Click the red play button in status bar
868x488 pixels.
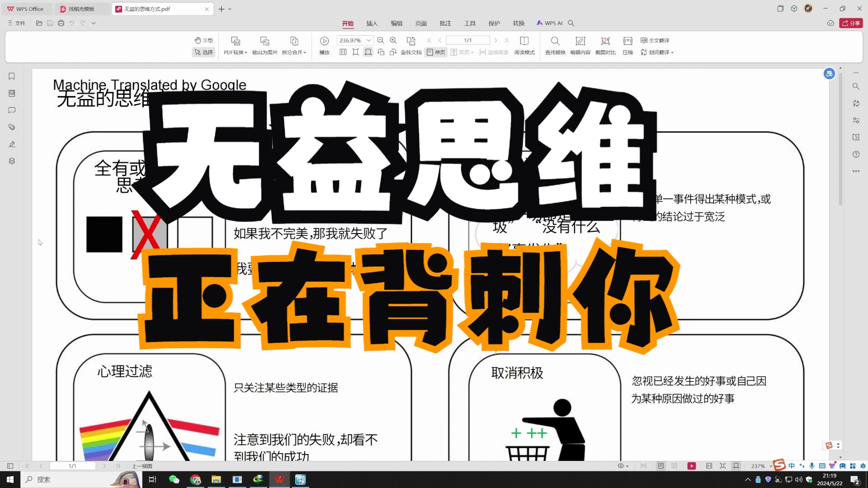(692, 466)
